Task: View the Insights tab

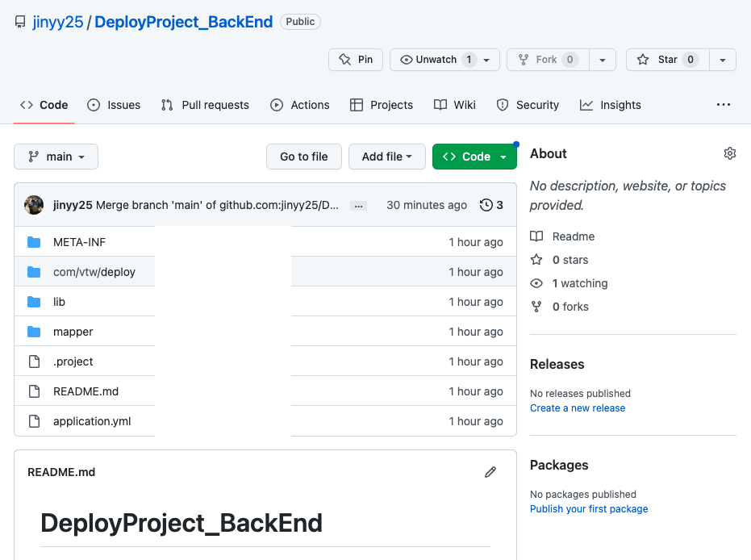Action: [x=610, y=105]
